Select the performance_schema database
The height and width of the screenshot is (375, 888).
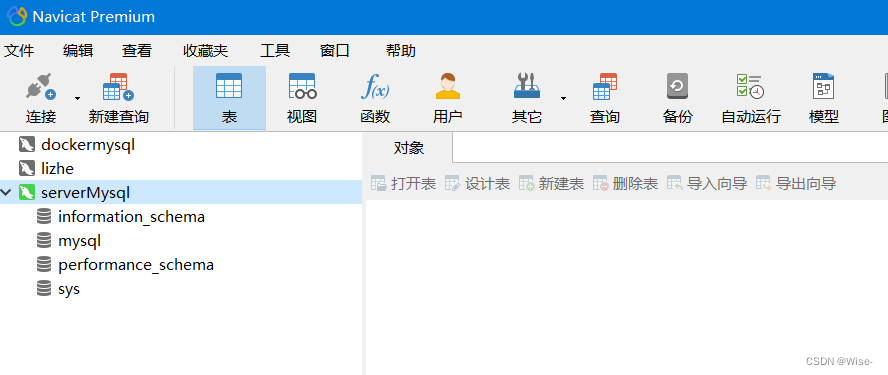coord(136,265)
